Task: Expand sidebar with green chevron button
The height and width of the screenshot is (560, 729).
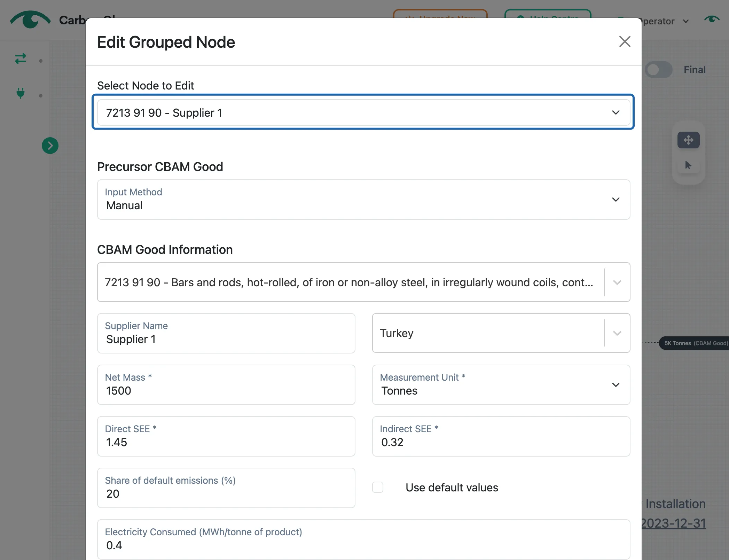Action: click(x=50, y=146)
